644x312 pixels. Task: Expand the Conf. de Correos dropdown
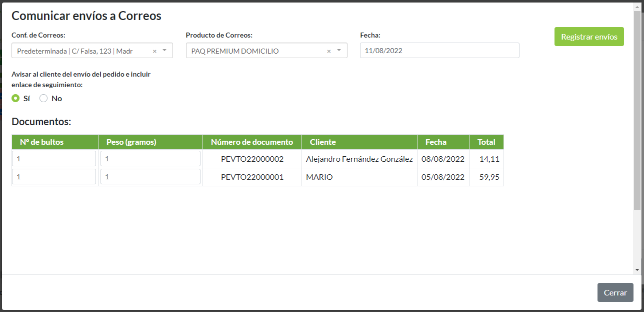pos(164,51)
